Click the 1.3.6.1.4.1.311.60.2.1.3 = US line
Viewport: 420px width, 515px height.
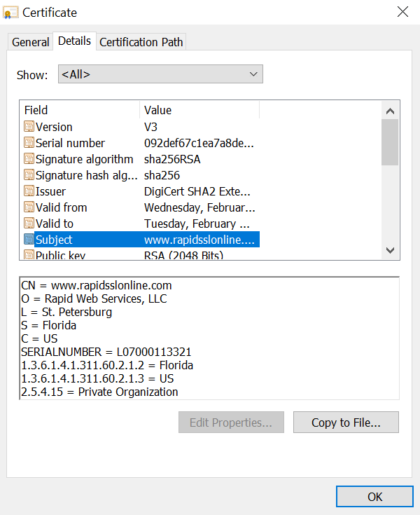[97, 378]
